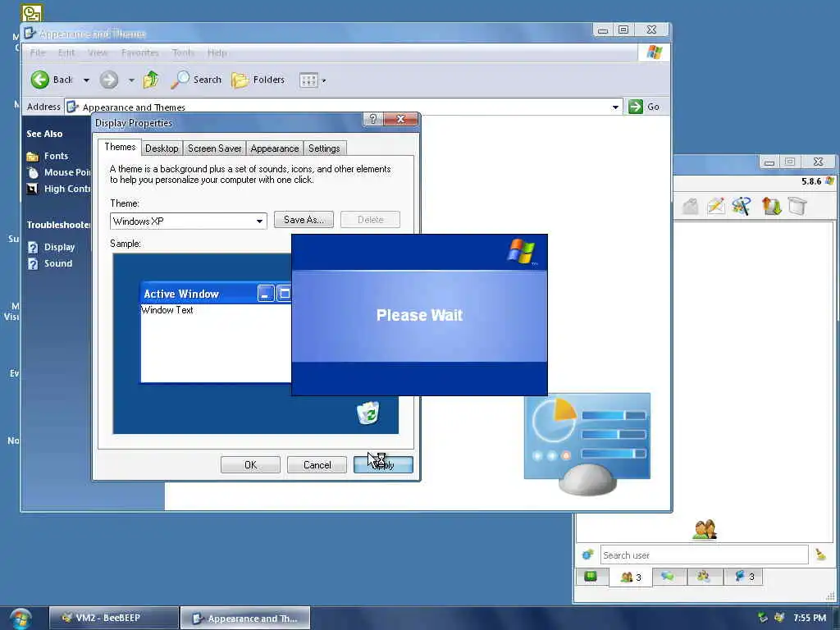840x630 pixels.
Task: Click the Save As... button
Action: [x=304, y=220]
